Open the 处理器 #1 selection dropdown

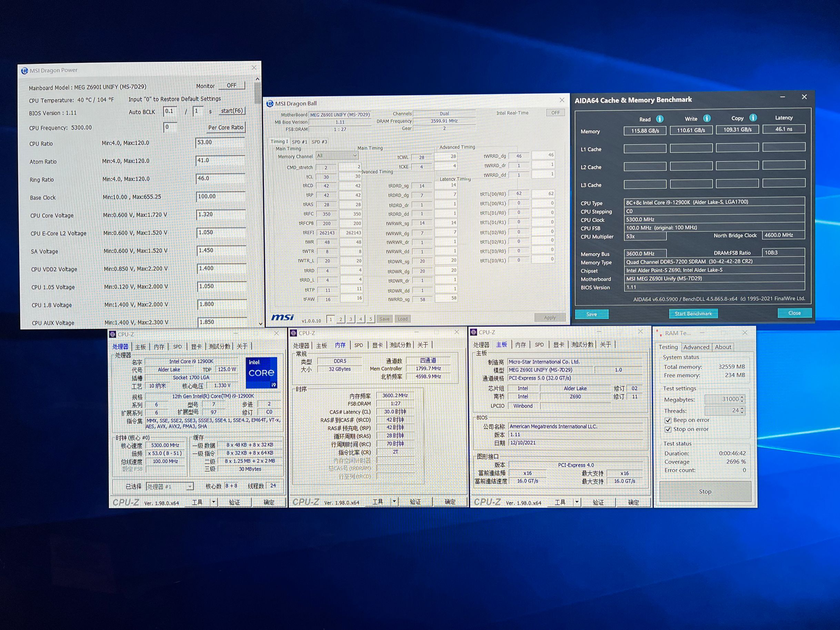pos(190,487)
